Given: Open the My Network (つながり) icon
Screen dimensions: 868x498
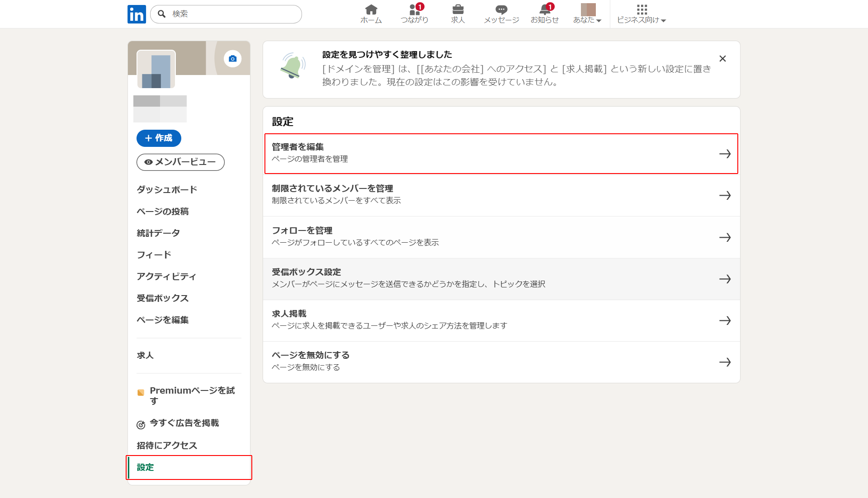Looking at the screenshot, I should tap(414, 9).
